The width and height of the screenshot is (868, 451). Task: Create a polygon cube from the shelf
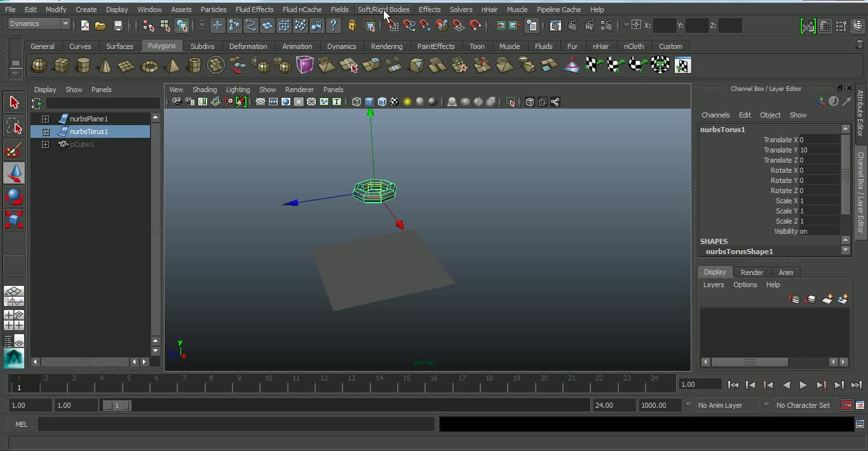61,65
